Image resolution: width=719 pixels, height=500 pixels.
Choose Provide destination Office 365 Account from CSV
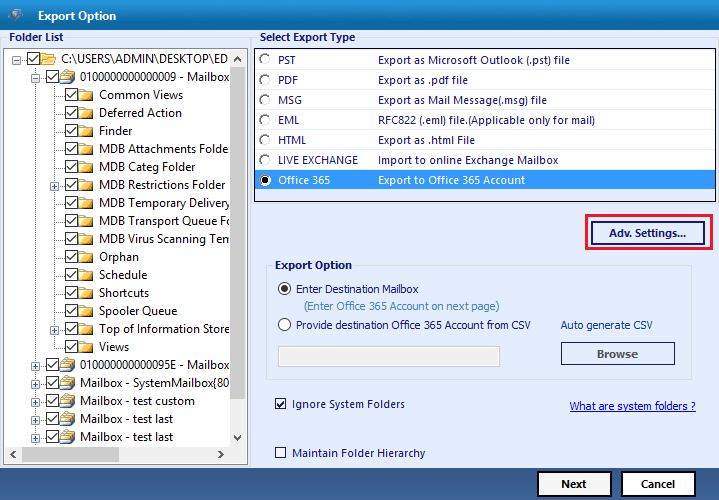click(284, 325)
